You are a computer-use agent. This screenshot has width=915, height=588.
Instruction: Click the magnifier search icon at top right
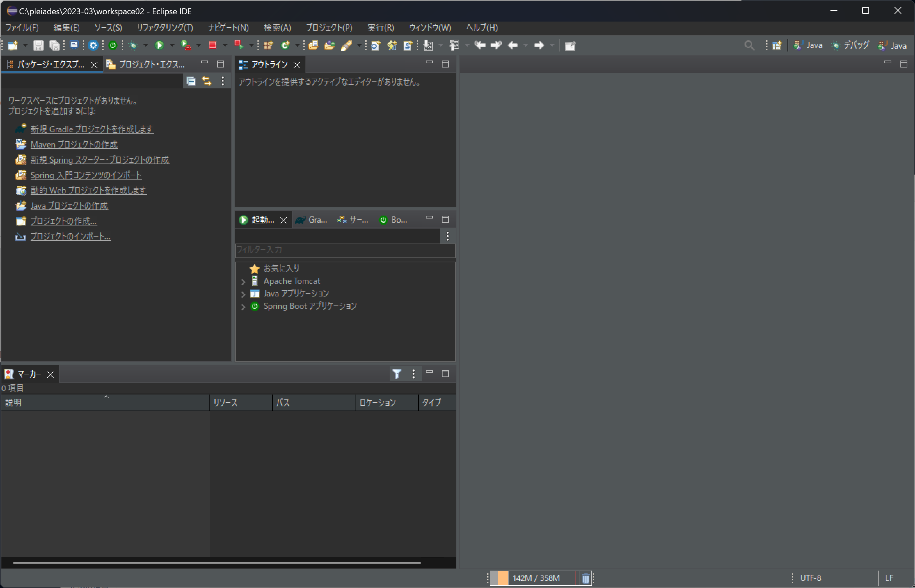[x=749, y=46]
